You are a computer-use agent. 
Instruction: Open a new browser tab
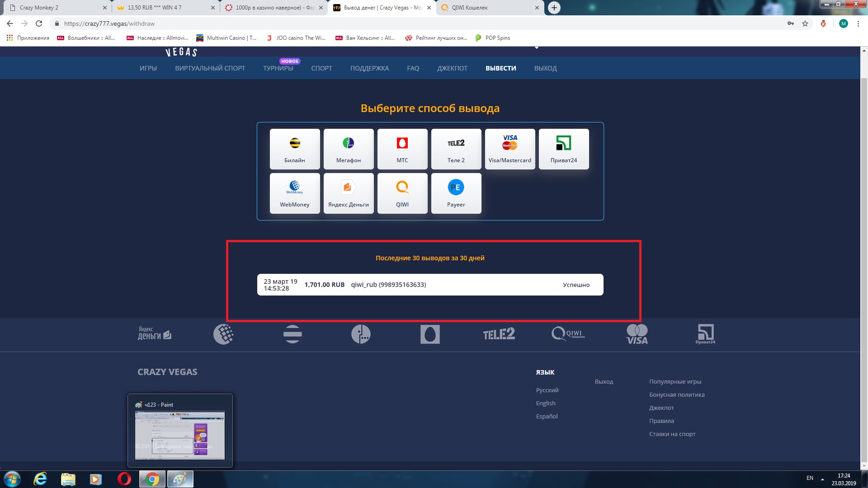[x=554, y=8]
